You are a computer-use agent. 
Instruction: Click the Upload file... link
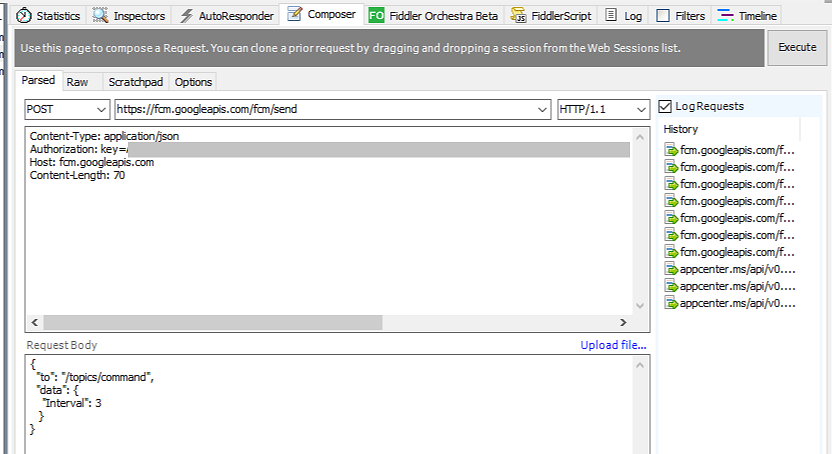tap(613, 345)
